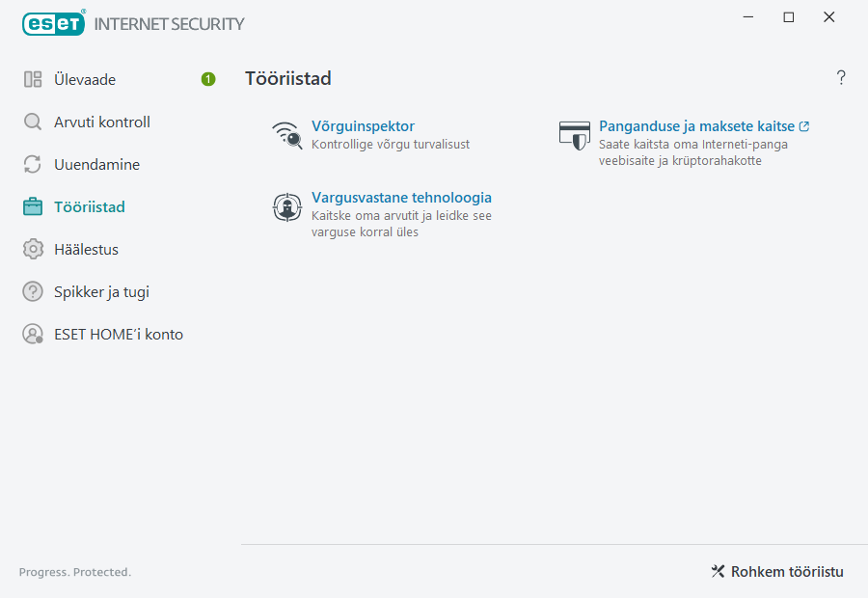Click the ESET logo at top left
Image resolution: width=868 pixels, height=598 pixels.
[53, 23]
